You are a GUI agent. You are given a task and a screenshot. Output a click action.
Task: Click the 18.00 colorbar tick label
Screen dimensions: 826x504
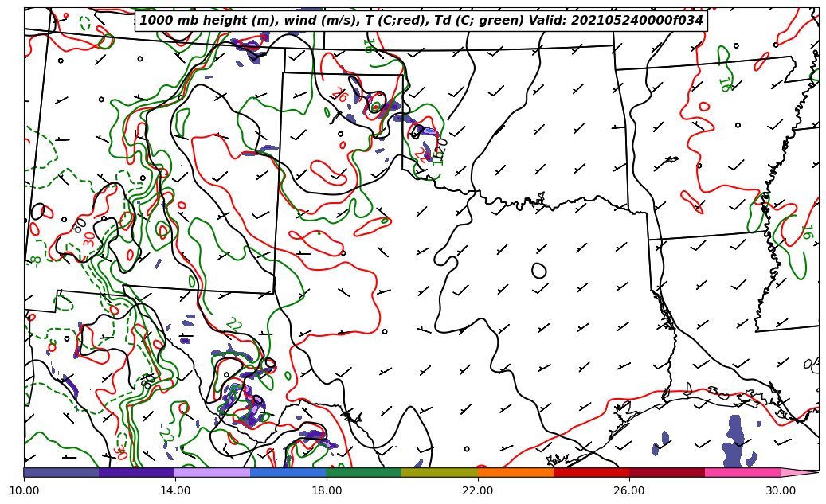click(327, 491)
